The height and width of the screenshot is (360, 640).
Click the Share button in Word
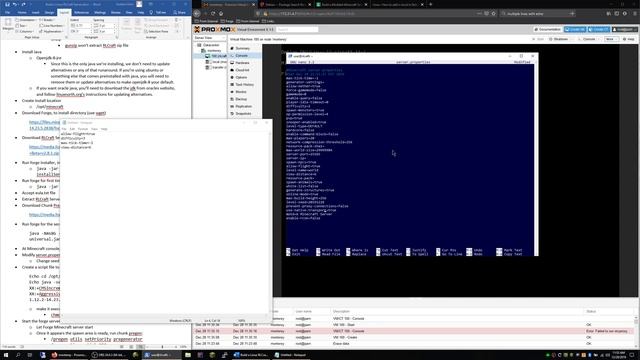coord(179,13)
